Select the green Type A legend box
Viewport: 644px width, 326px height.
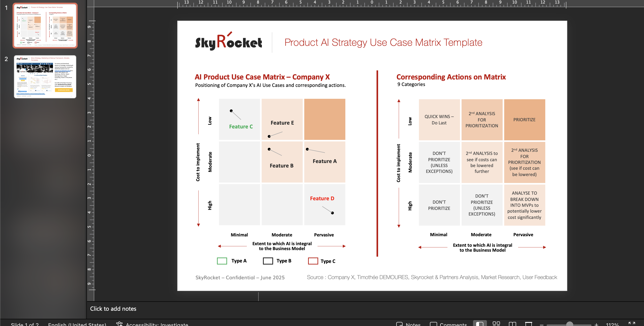click(x=222, y=261)
